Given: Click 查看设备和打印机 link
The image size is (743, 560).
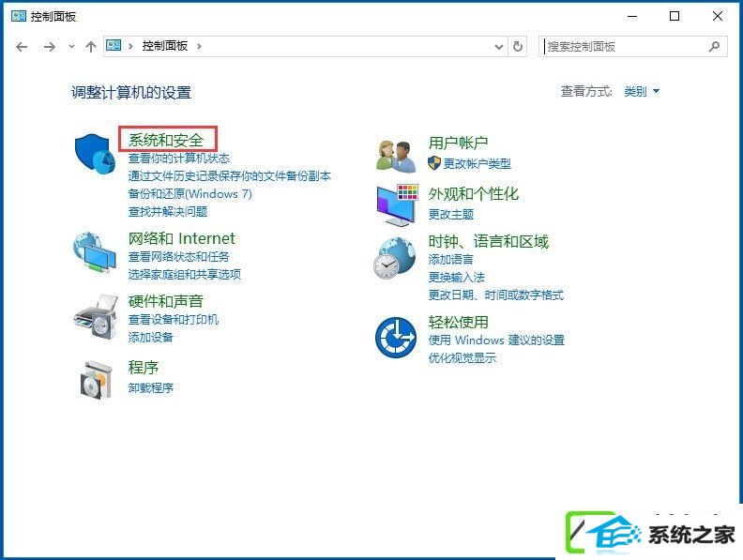Looking at the screenshot, I should click(174, 319).
